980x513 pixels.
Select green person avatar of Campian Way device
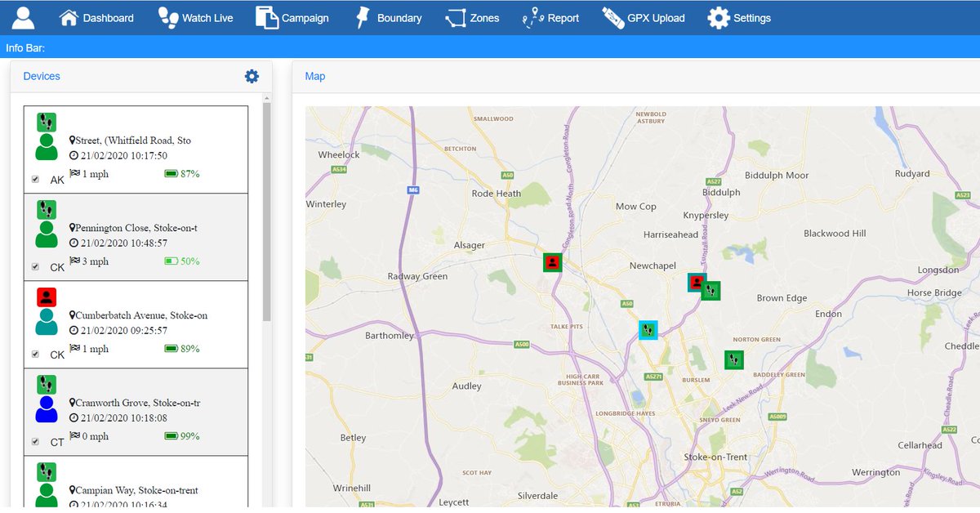pos(47,496)
